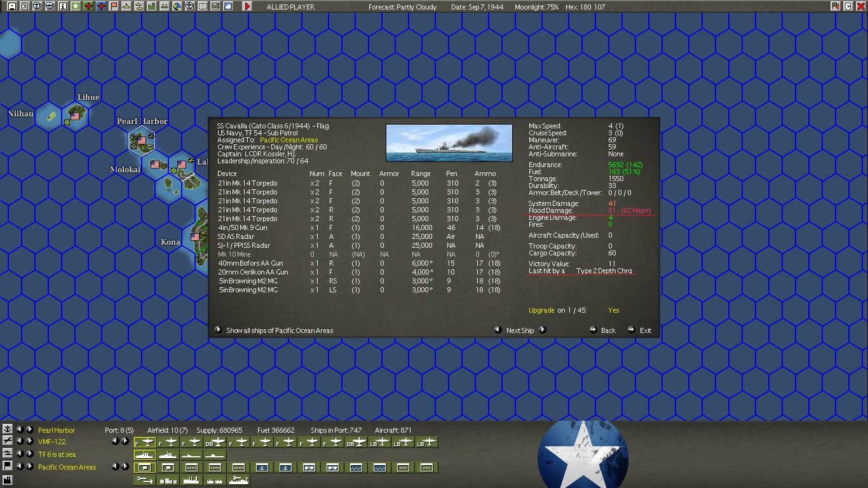This screenshot has width=868, height=488.
Task: Click the Back button in ship panel
Action: coord(603,330)
